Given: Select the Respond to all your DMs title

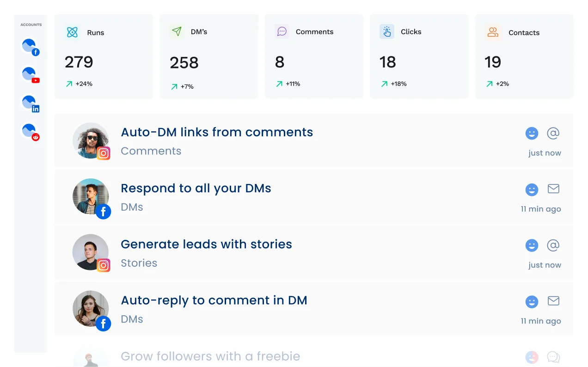Looking at the screenshot, I should [x=196, y=188].
